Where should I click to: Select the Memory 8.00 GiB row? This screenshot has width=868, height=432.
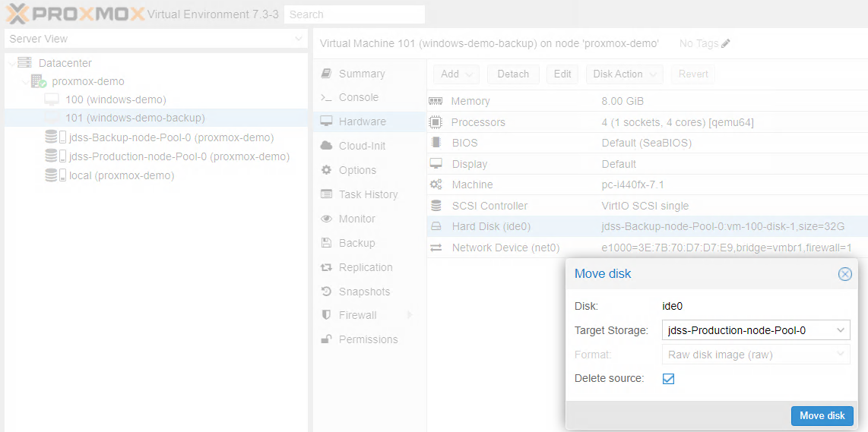(x=647, y=101)
